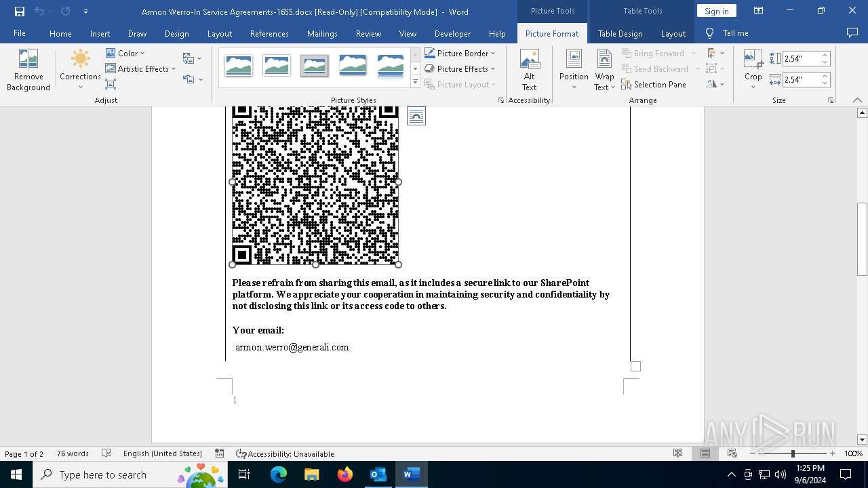Click the Windows Start button
This screenshot has width=868, height=488.
tap(16, 474)
